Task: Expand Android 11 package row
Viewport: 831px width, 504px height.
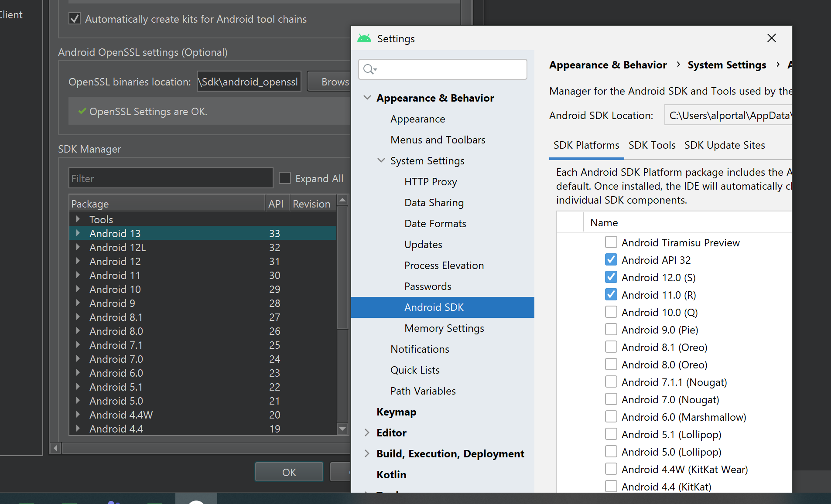Action: (78, 275)
